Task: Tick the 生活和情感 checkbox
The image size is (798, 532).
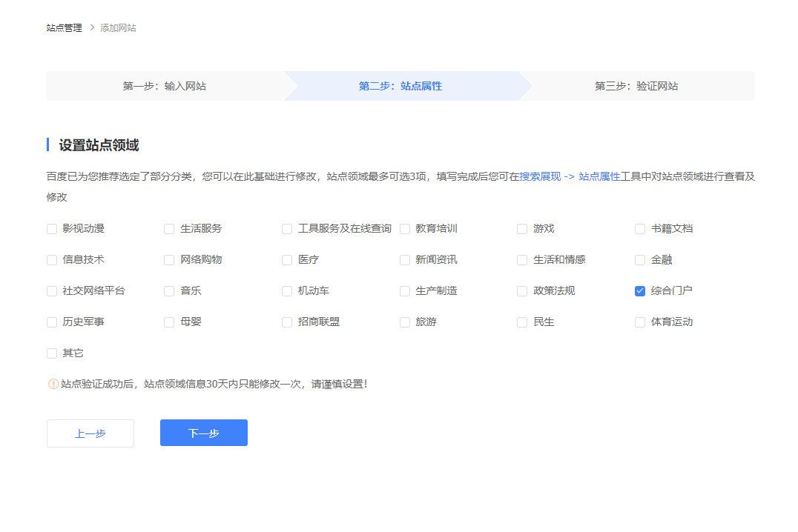Action: click(x=522, y=260)
